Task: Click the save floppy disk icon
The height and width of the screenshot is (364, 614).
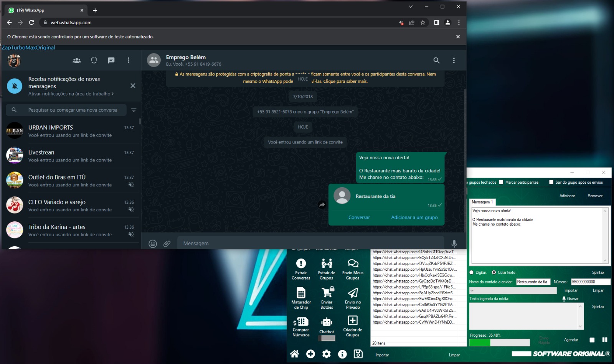Action: coord(358,354)
